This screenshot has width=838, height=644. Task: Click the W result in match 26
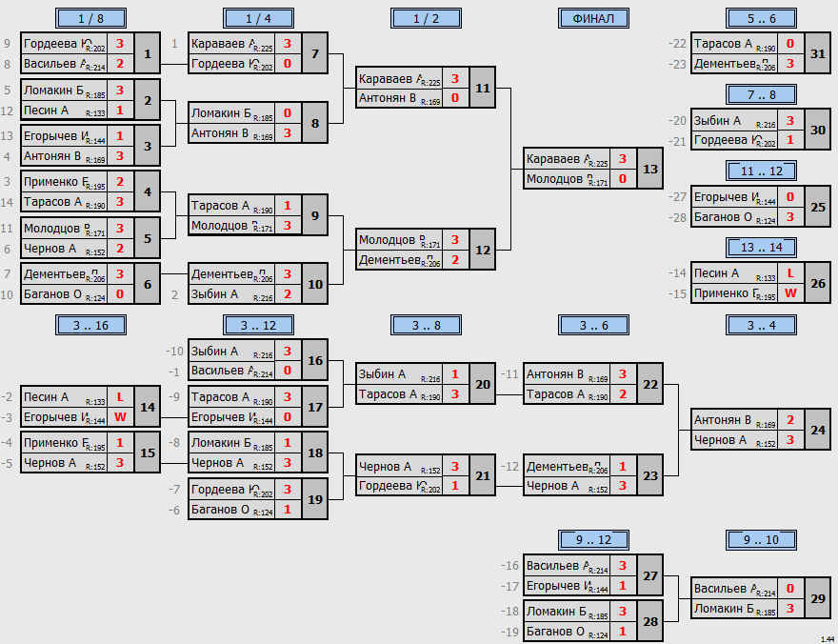tap(790, 293)
